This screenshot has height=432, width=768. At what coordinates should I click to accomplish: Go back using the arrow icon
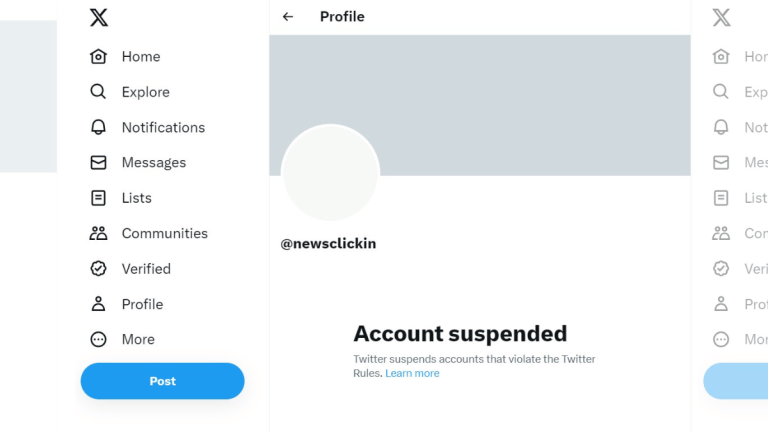[x=288, y=17]
